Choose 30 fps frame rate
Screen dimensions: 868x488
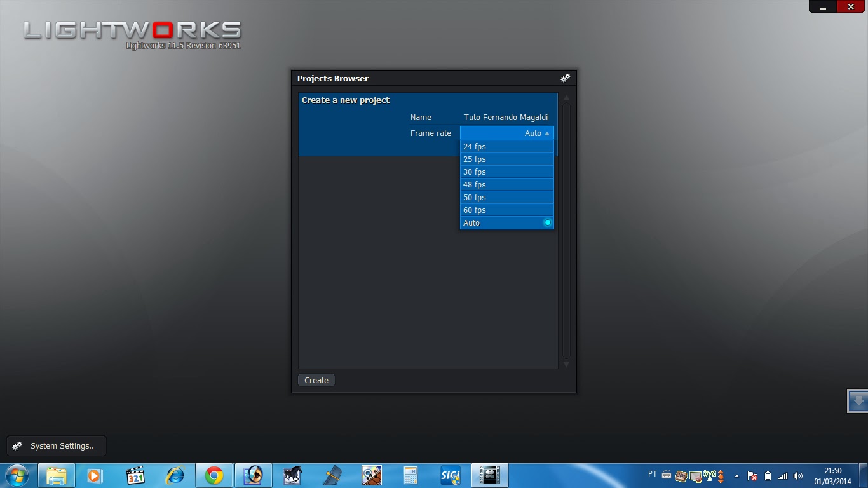pyautogui.click(x=507, y=172)
